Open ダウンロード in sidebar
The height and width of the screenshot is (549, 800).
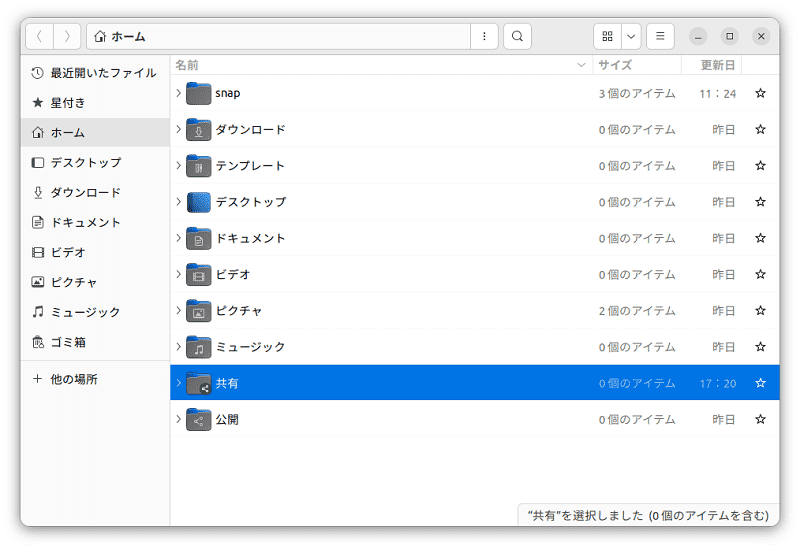95,193
